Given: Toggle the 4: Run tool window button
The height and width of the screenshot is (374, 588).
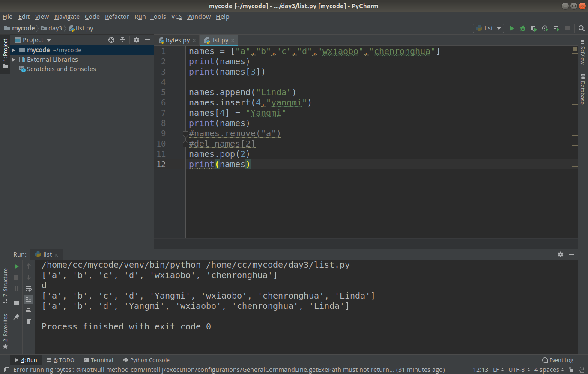Looking at the screenshot, I should pyautogui.click(x=26, y=360).
